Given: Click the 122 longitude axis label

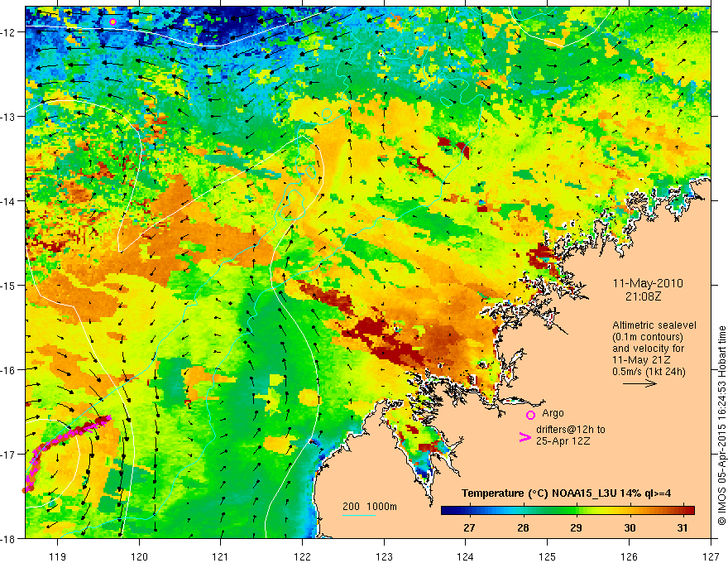Looking at the screenshot, I should pos(302,556).
